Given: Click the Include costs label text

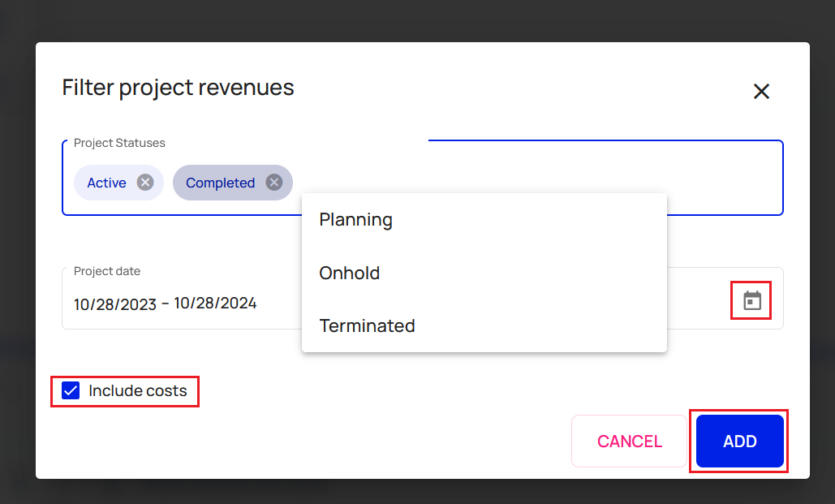Looking at the screenshot, I should pyautogui.click(x=138, y=391).
